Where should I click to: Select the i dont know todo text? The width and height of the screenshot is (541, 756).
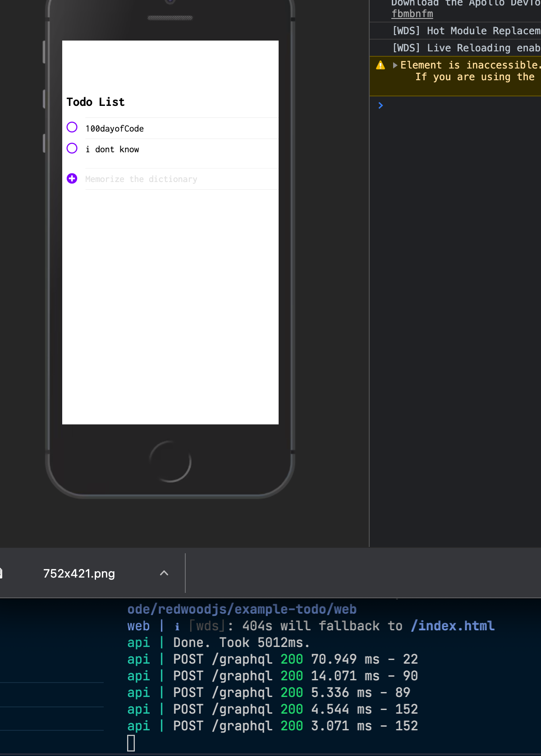click(x=112, y=149)
